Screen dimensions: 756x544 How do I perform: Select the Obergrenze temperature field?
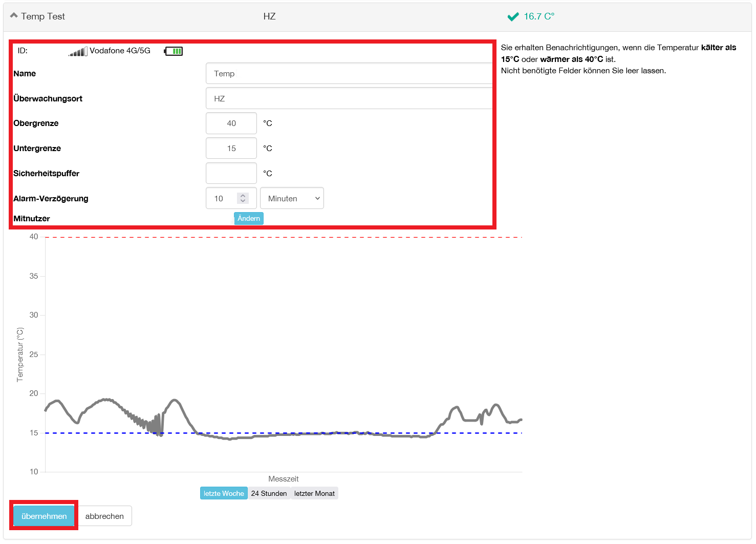[x=231, y=123]
